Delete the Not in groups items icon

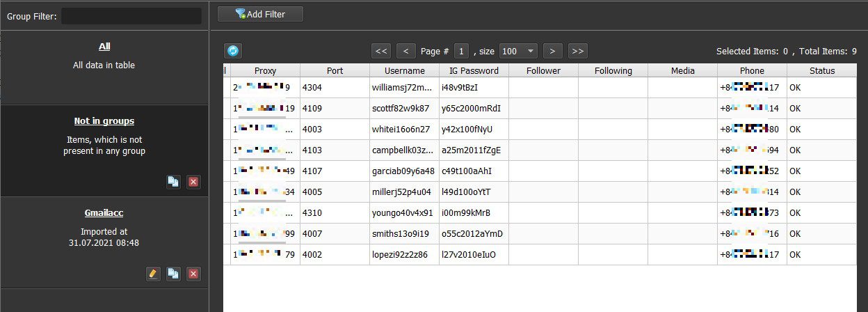tap(193, 182)
